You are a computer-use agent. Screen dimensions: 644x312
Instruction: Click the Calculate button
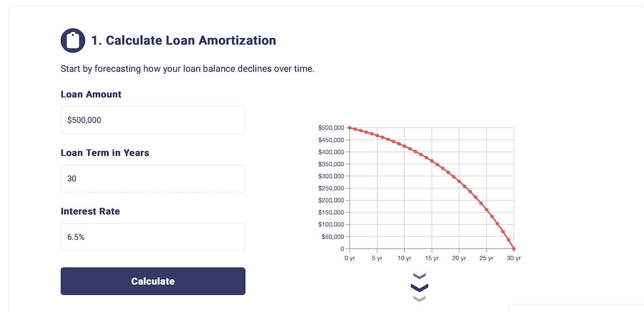[x=153, y=281]
